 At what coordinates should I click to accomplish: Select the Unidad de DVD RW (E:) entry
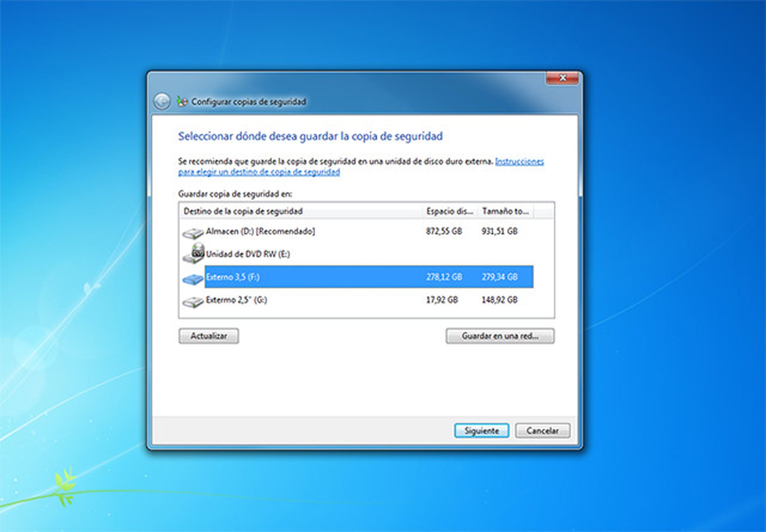[x=248, y=254]
